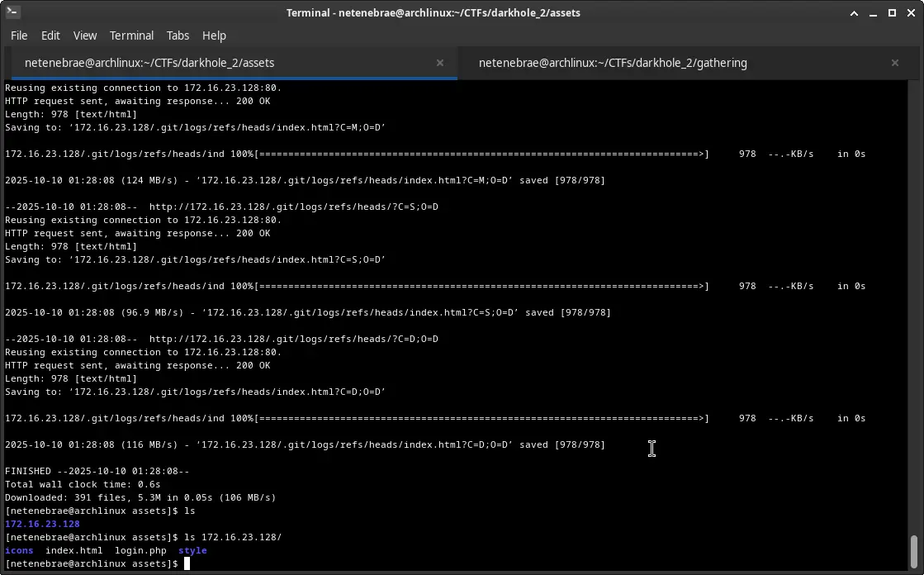Image resolution: width=924 pixels, height=575 pixels.
Task: Click the roll-up arrow window button
Action: pyautogui.click(x=855, y=13)
